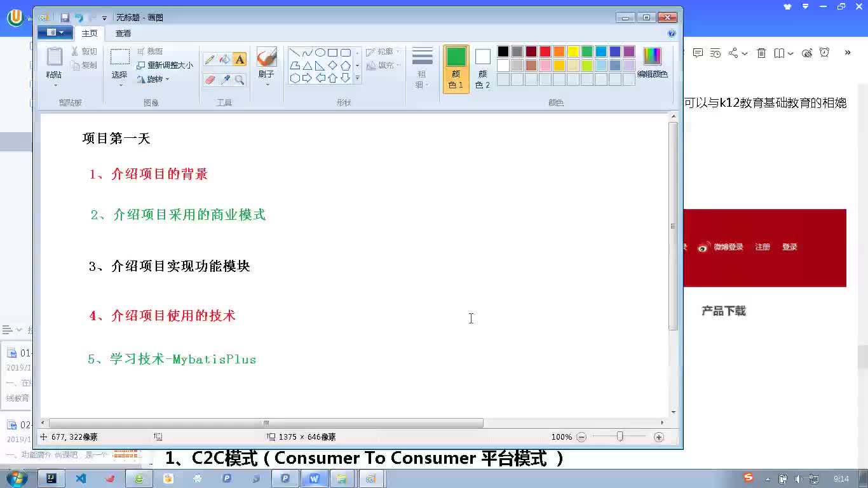The image size is (868, 488).
Task: Pick the hexagon shape
Action: [x=295, y=78]
